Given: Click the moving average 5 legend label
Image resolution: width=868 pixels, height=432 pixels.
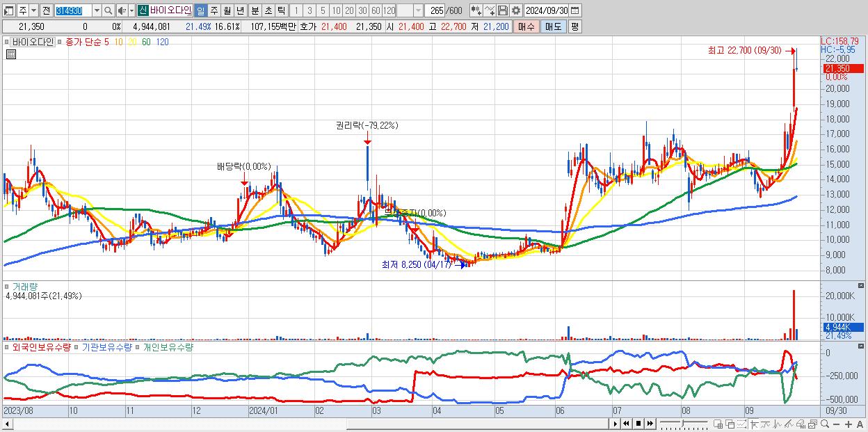Looking at the screenshot, I should [106, 42].
